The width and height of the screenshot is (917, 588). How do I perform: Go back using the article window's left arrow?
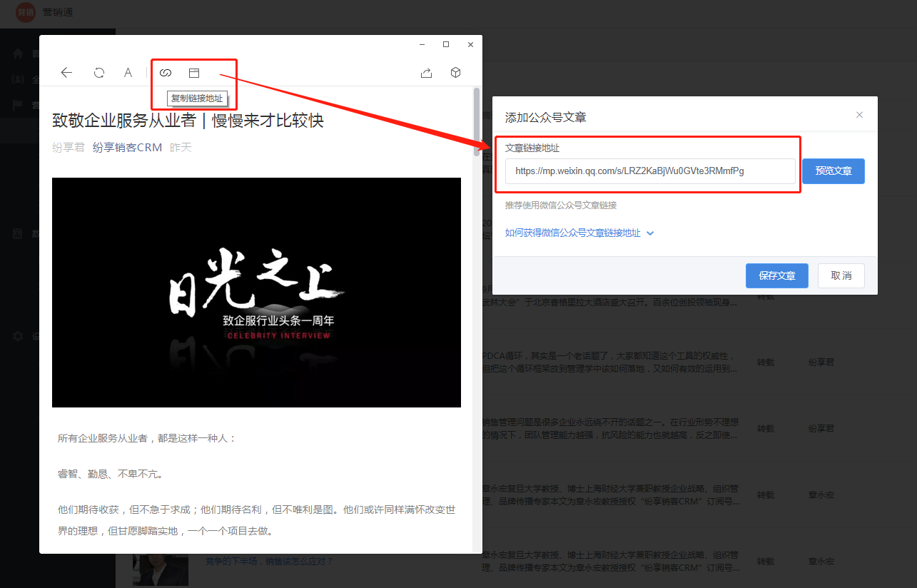(x=66, y=73)
